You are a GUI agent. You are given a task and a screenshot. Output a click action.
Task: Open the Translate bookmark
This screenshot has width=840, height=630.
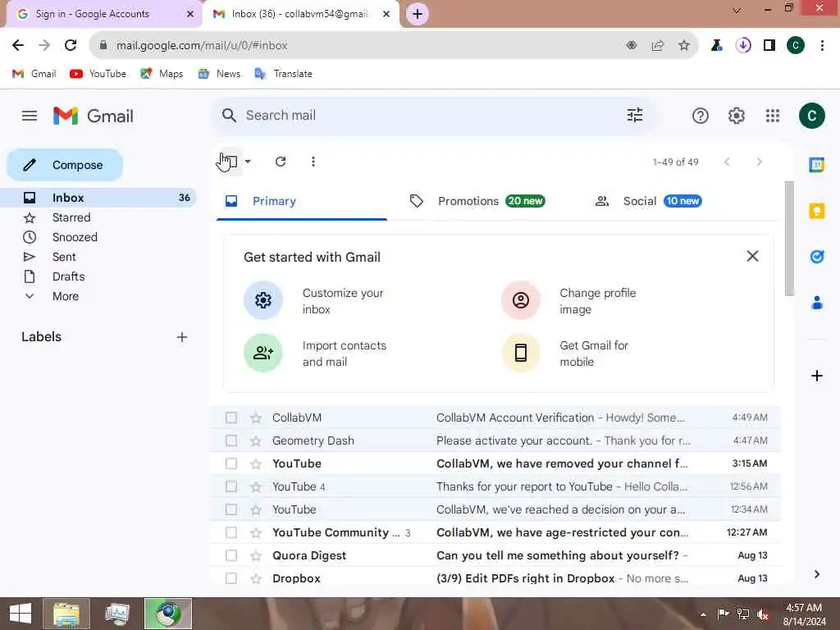pyautogui.click(x=283, y=74)
